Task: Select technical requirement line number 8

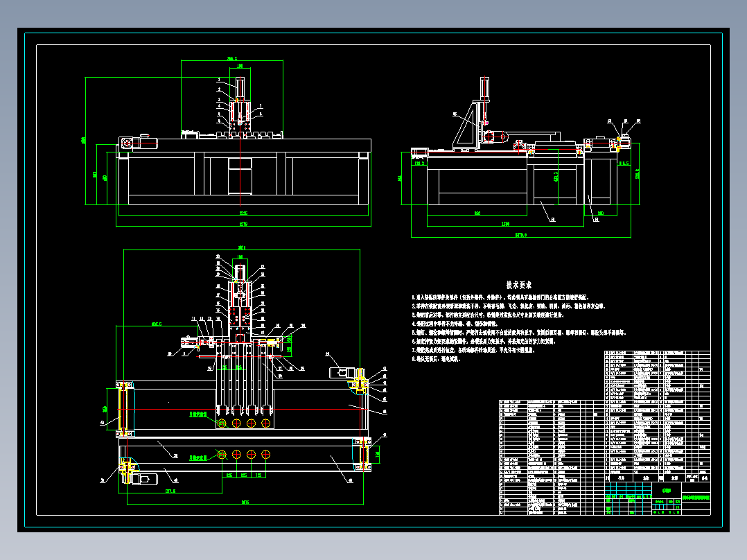Action: click(x=436, y=359)
